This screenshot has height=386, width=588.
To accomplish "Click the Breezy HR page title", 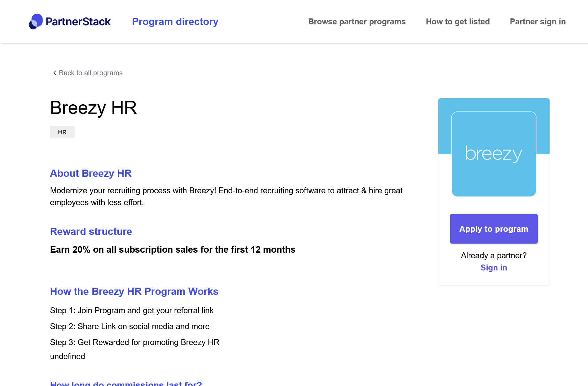I will (93, 108).
